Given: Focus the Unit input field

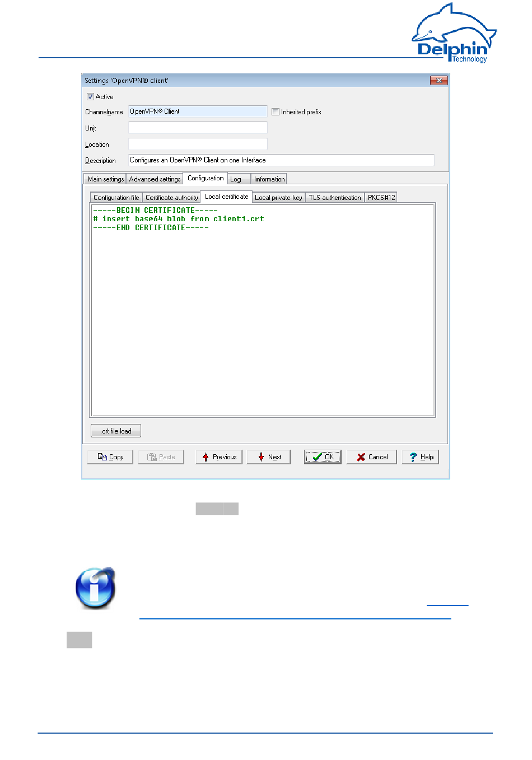Looking at the screenshot, I should [x=198, y=128].
